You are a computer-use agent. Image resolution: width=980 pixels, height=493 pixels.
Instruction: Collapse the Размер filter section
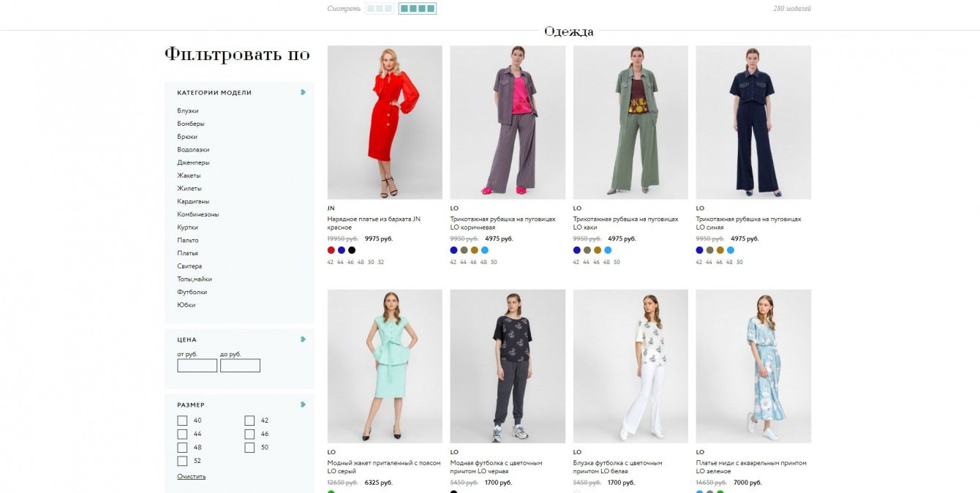[303, 404]
